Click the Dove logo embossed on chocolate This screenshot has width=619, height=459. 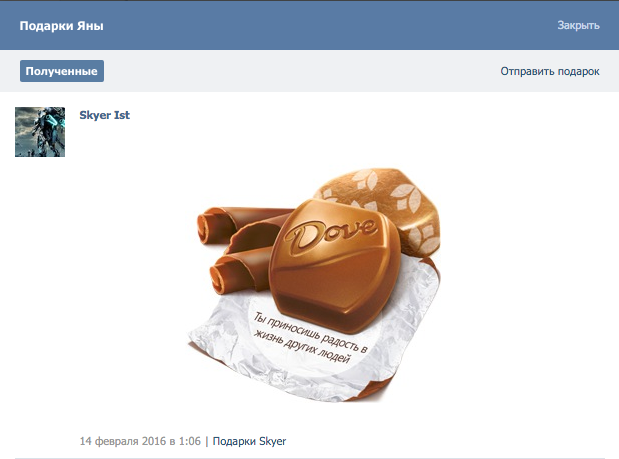pyautogui.click(x=331, y=236)
